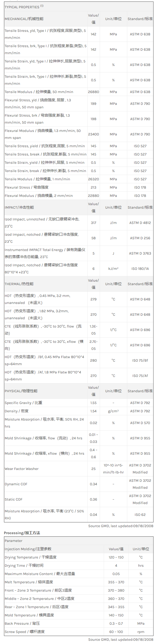Click the ASTM D 3763 standard cell
This screenshot has width=155, height=644.
(140, 253)
